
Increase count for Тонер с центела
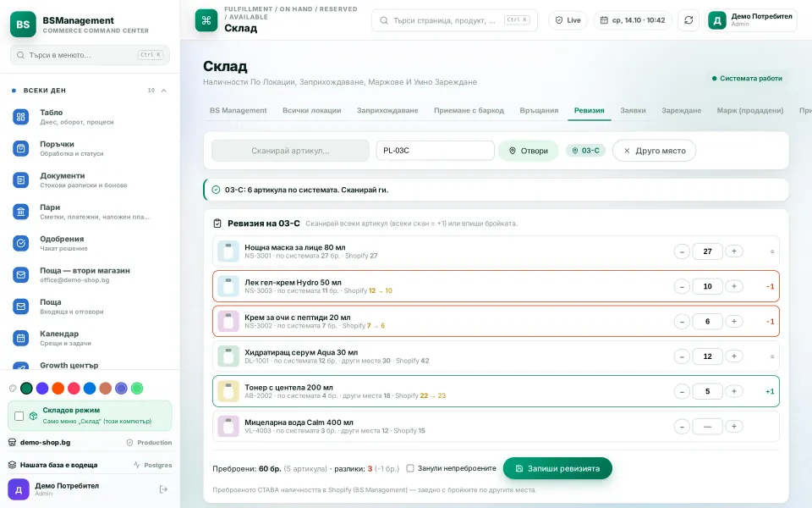pyautogui.click(x=734, y=391)
